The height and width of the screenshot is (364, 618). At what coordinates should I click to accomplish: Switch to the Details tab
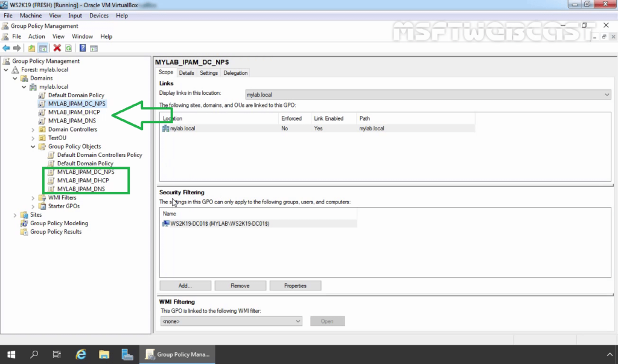point(186,73)
